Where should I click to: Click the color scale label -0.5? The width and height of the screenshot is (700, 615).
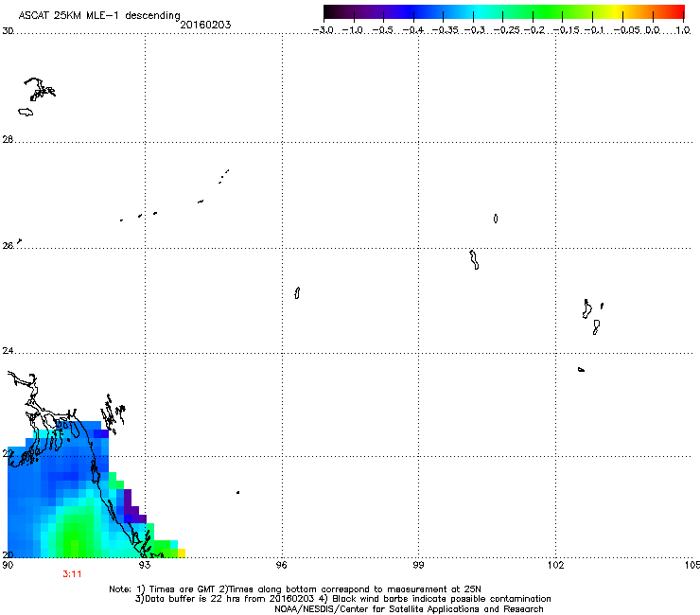click(382, 30)
